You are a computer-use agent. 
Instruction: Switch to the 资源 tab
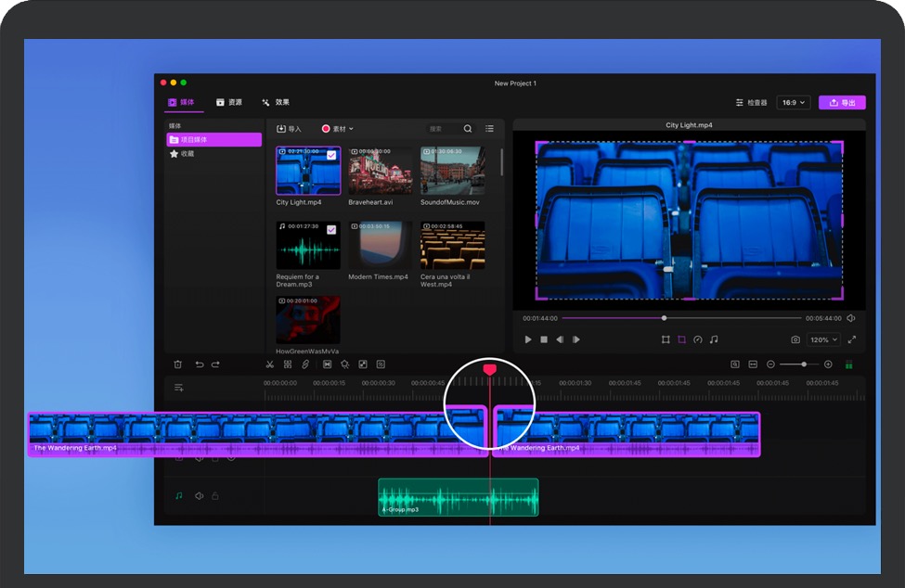pos(229,103)
